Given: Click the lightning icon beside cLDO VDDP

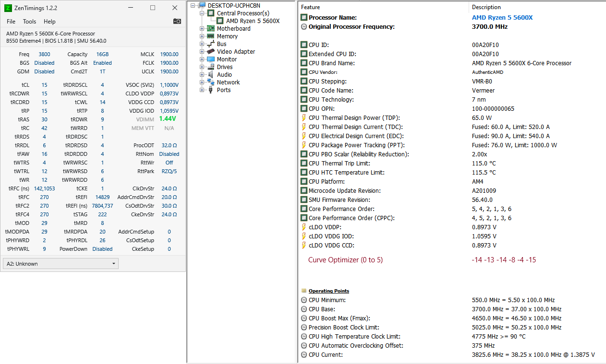Looking at the screenshot, I should 303,227.
